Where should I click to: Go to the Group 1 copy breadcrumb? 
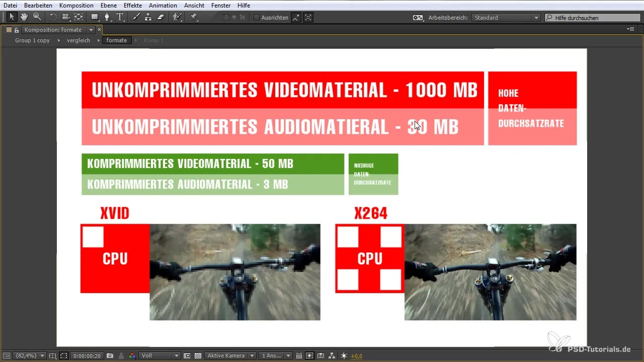[32, 40]
